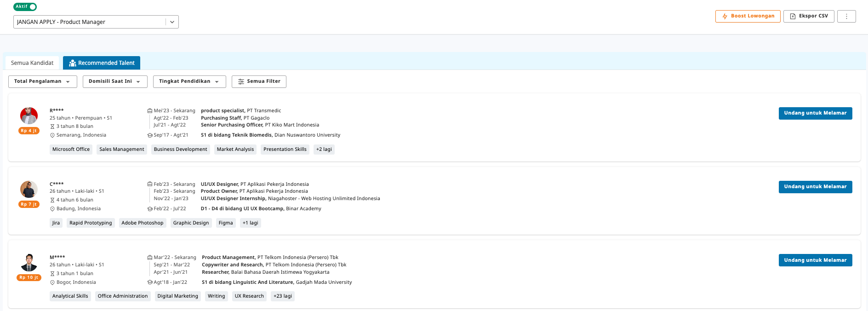
Task: Click the hourglass icon beside 3 tahun 1 bulan
Action: pos(52,274)
